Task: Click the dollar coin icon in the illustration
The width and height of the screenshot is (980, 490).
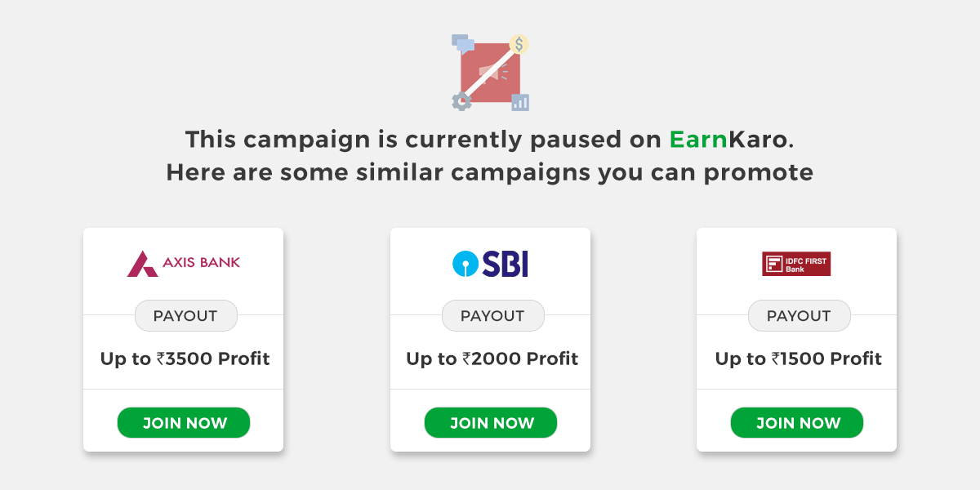Action: tap(520, 43)
